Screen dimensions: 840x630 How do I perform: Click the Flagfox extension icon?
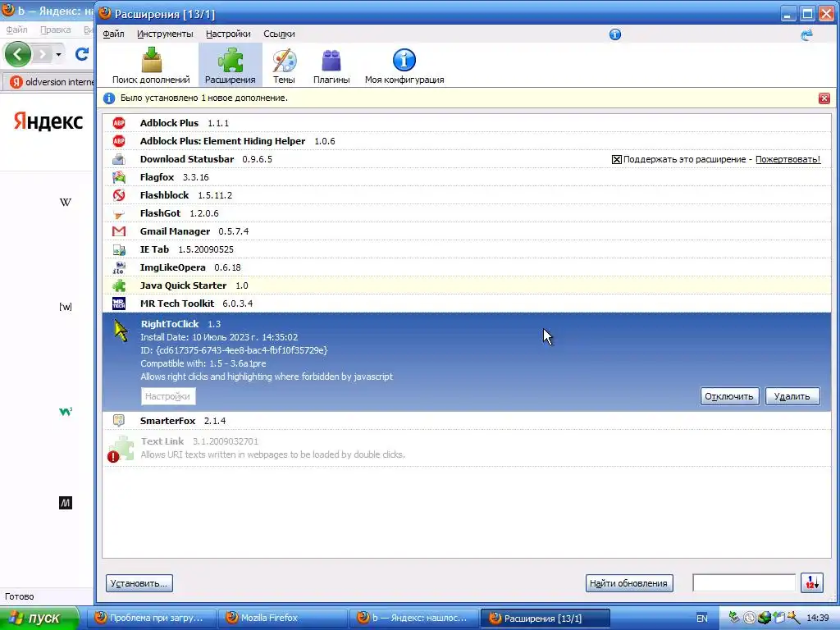point(119,177)
